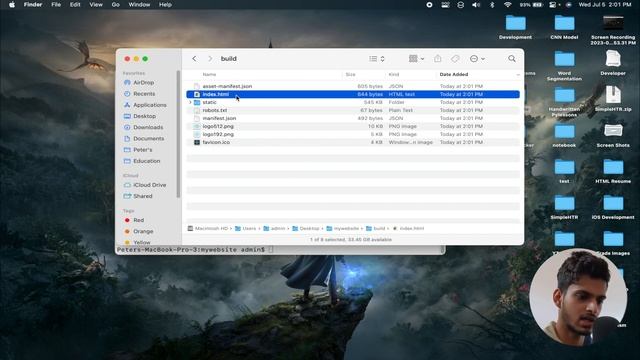
Task: Click the Bluetooth icon in menu bar
Action: [492, 5]
